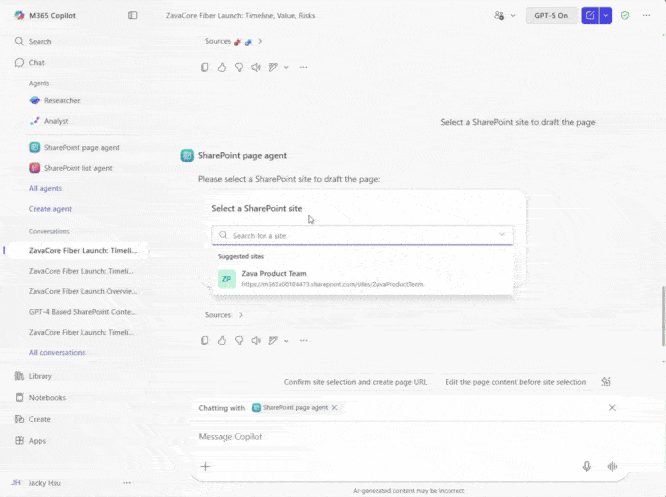666x497 pixels.
Task: Open the header more options ellipsis
Action: (x=646, y=16)
